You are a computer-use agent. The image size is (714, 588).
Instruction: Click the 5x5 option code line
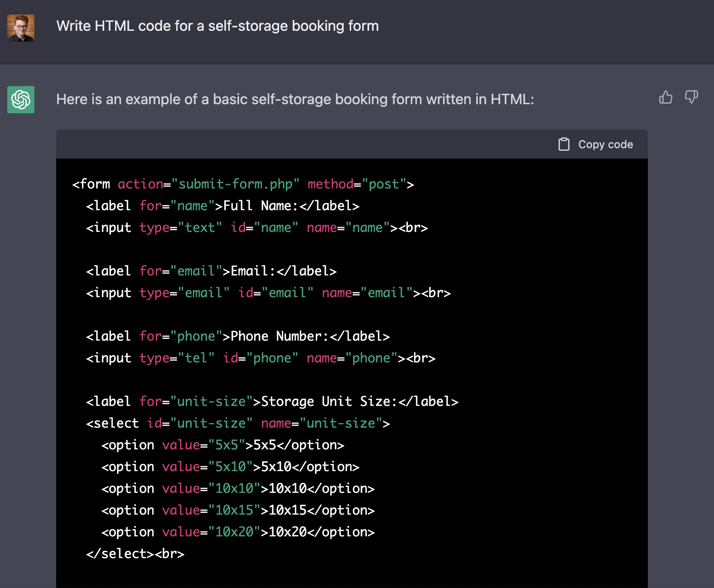tap(222, 445)
